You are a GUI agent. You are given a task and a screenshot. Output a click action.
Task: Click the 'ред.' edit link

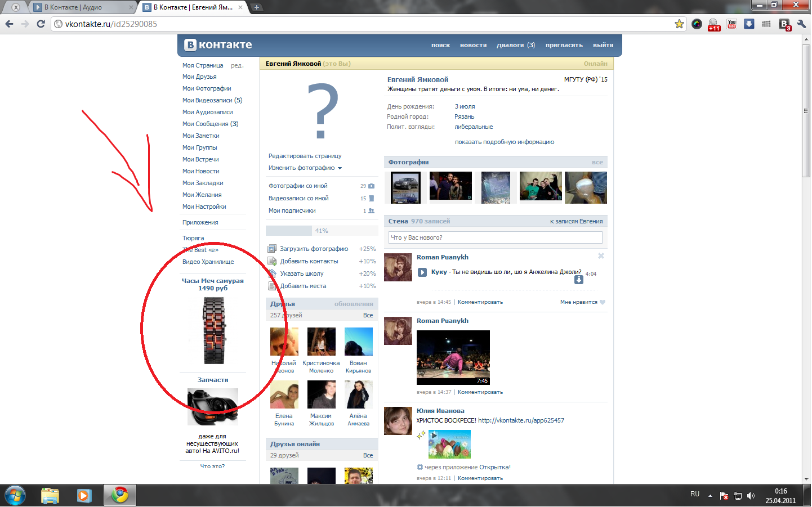[237, 66]
